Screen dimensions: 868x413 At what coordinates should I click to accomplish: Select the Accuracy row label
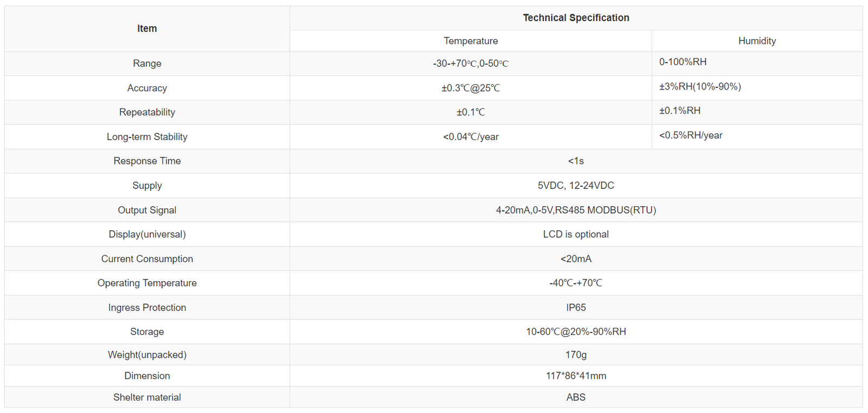click(x=147, y=88)
